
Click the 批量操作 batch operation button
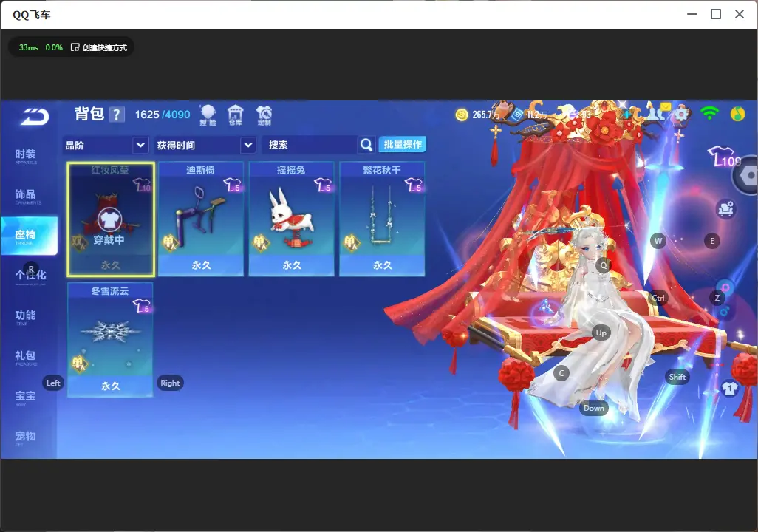(x=402, y=144)
